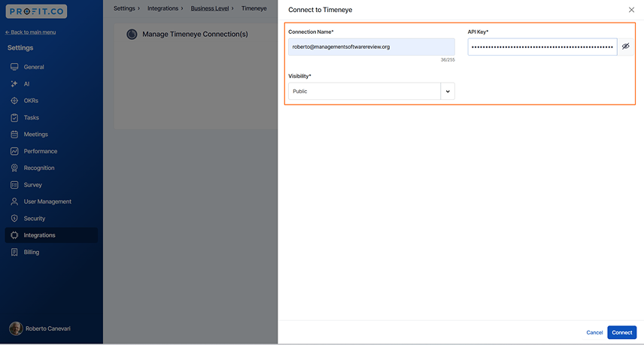644x345 pixels.
Task: Click into the Connection Name field
Action: pos(372,47)
